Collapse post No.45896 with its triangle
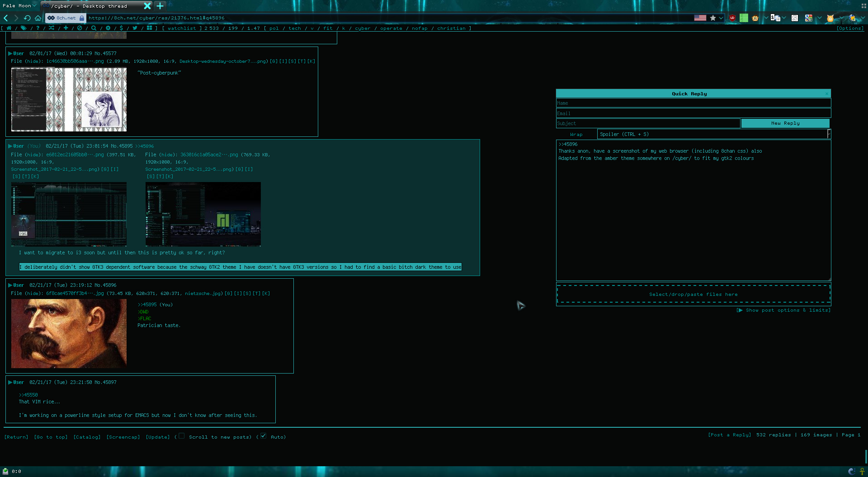The height and width of the screenshot is (477, 868). click(10, 285)
